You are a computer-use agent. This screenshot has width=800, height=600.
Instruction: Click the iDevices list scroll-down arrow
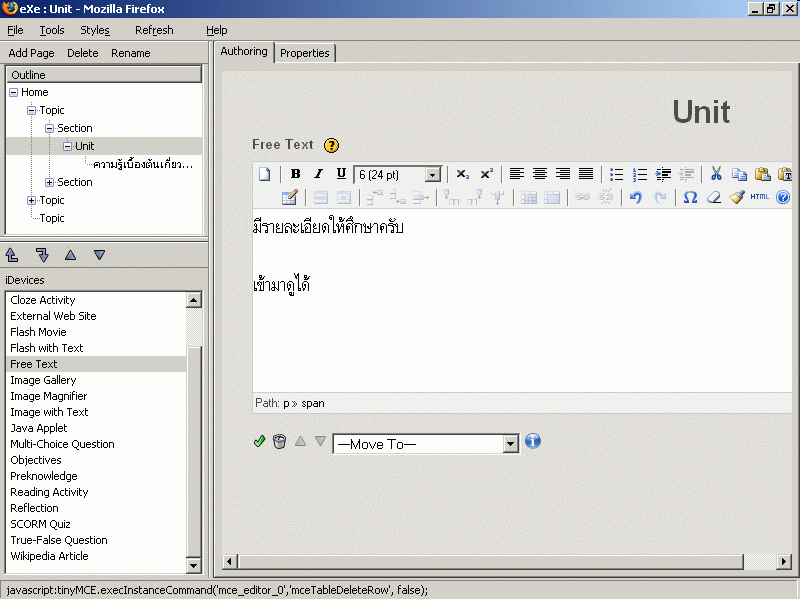click(193, 565)
